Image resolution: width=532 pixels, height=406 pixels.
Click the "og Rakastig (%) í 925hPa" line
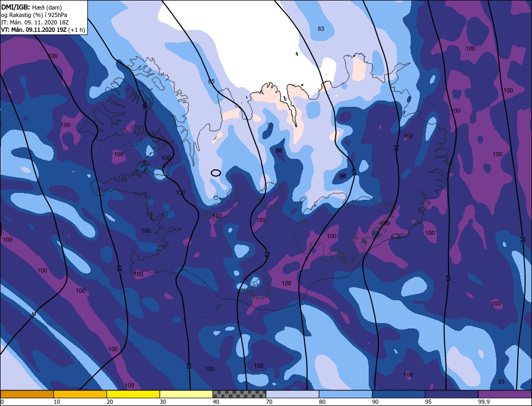(34, 15)
